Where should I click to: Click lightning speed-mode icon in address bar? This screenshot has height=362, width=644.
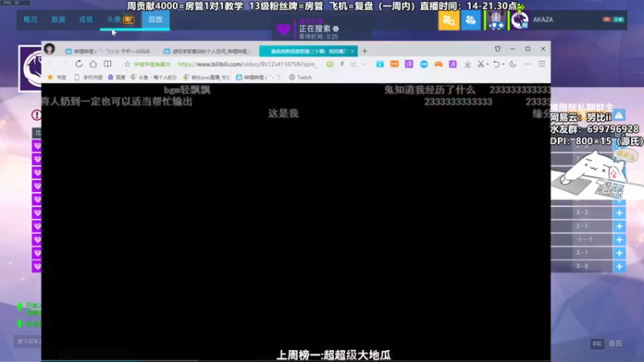point(341,64)
